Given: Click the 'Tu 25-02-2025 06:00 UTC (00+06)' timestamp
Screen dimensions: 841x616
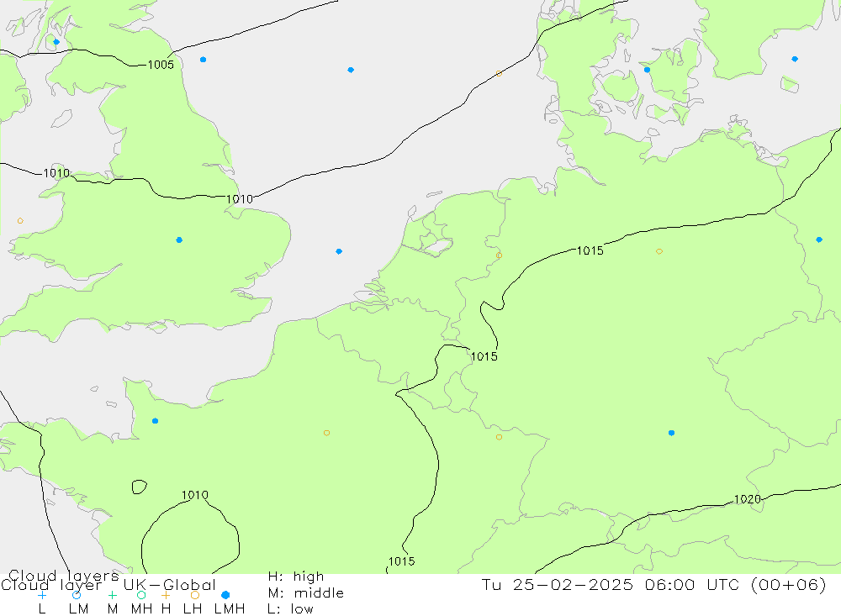Looking at the screenshot, I should point(653,584).
